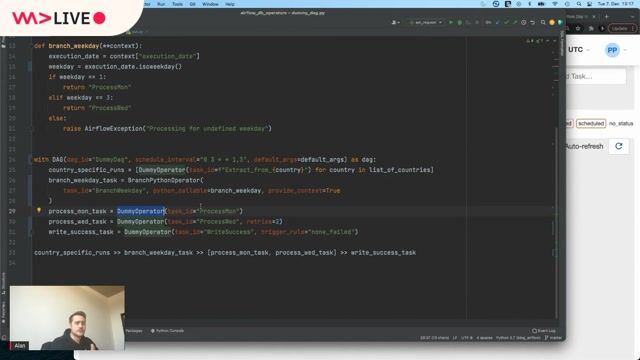640x360 pixels.
Task: Open the Run menu
Action: [161, 4]
